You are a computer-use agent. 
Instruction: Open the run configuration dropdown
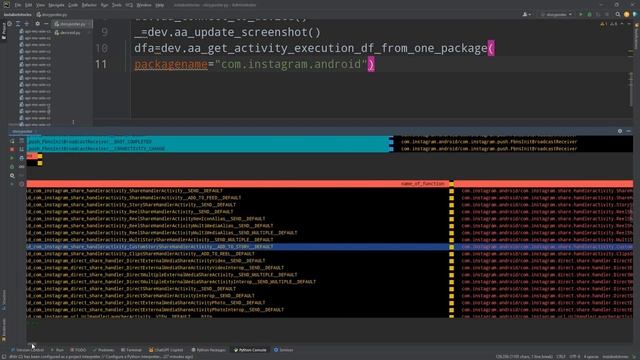coord(556,14)
